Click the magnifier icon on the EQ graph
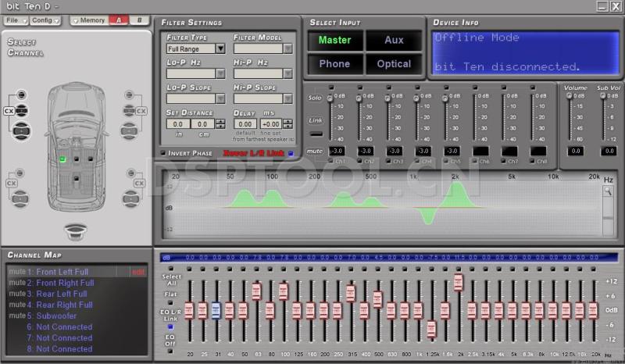The image size is (625, 364). click(608, 191)
